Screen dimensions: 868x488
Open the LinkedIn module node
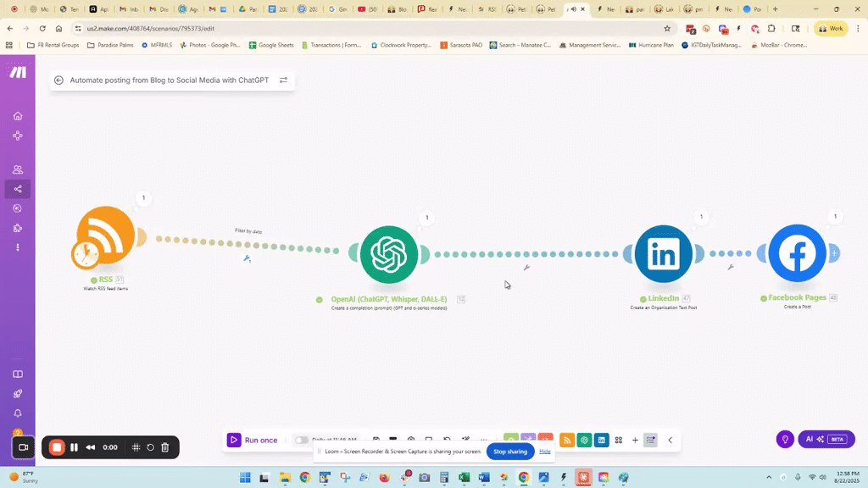point(663,254)
